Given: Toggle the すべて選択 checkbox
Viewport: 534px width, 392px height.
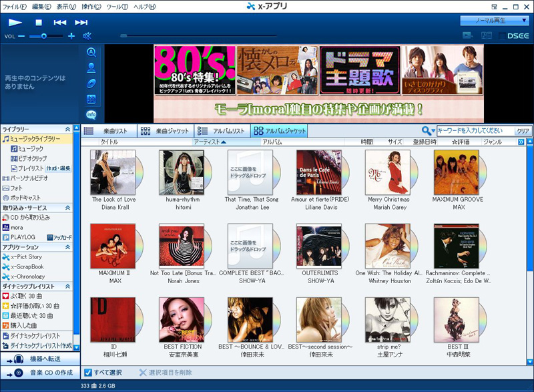Looking at the screenshot, I should click(x=88, y=373).
